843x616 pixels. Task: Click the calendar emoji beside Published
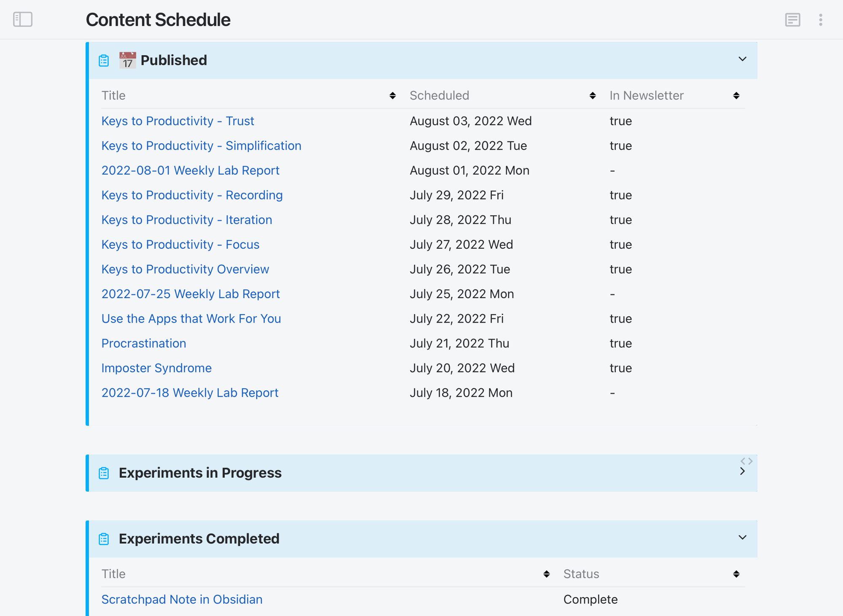(128, 60)
